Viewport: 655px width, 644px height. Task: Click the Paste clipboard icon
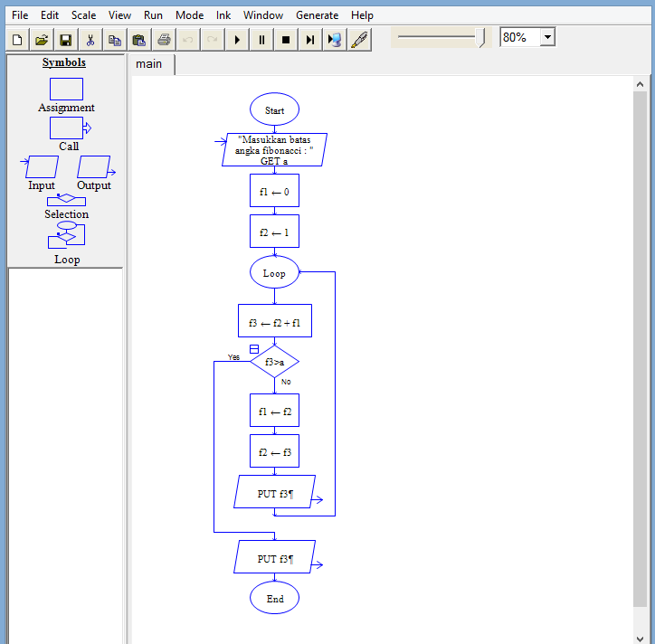138,40
